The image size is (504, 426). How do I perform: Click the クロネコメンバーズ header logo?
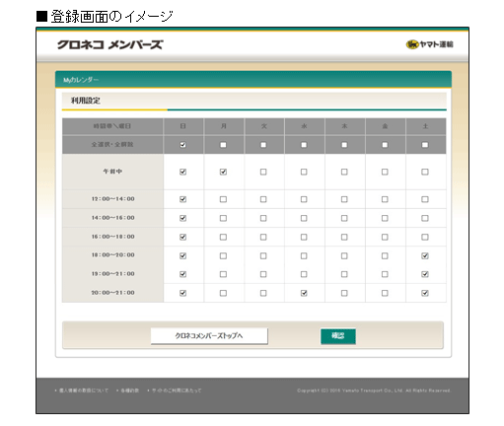[110, 44]
